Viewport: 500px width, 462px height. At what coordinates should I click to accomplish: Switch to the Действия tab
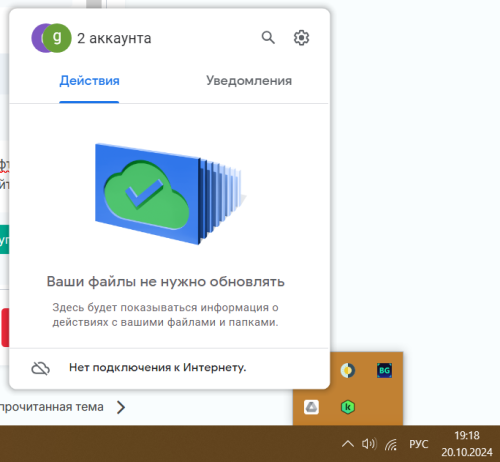coord(89,81)
